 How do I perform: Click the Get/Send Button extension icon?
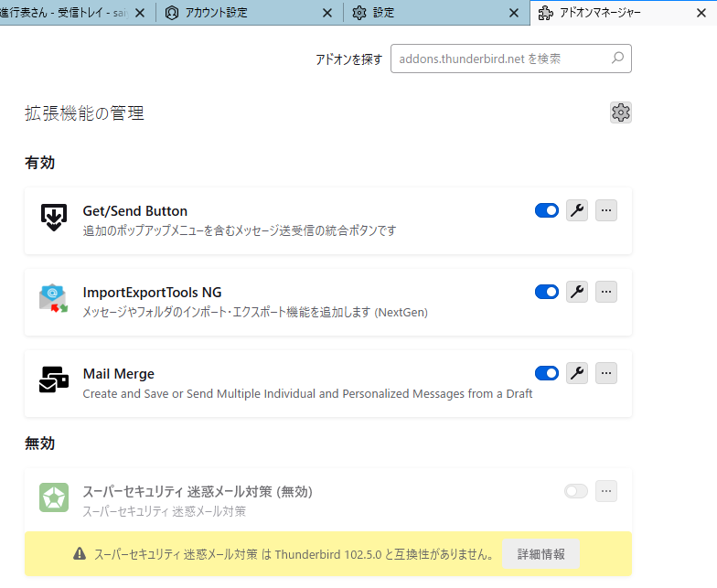(x=54, y=217)
